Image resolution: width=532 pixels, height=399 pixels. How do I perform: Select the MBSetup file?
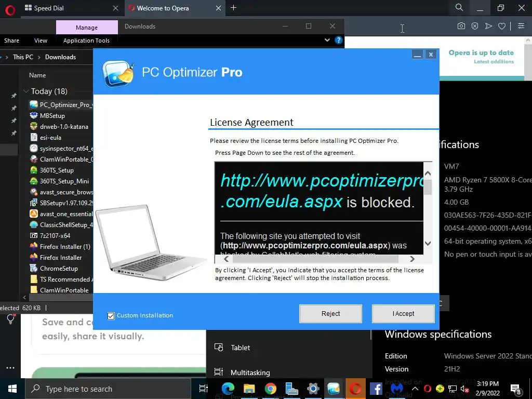(52, 116)
